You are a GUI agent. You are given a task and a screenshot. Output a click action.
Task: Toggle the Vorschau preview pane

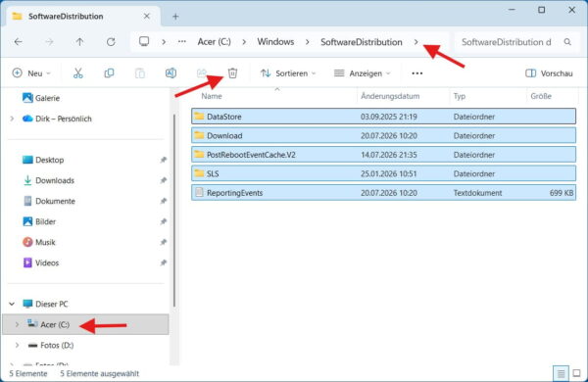(x=549, y=73)
